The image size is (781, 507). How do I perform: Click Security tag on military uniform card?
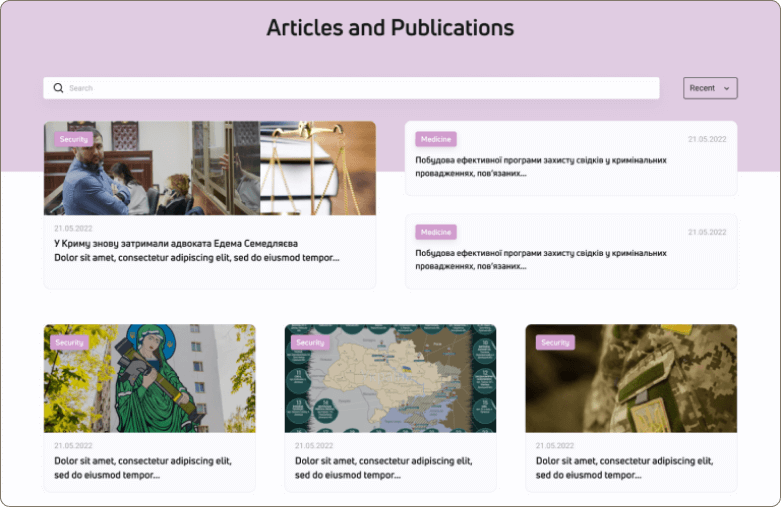pyautogui.click(x=555, y=342)
